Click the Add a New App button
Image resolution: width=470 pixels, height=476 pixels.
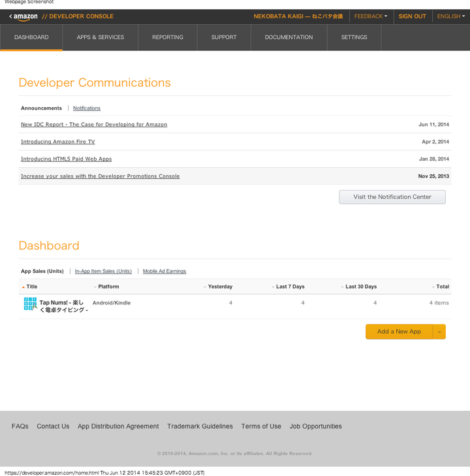click(399, 332)
